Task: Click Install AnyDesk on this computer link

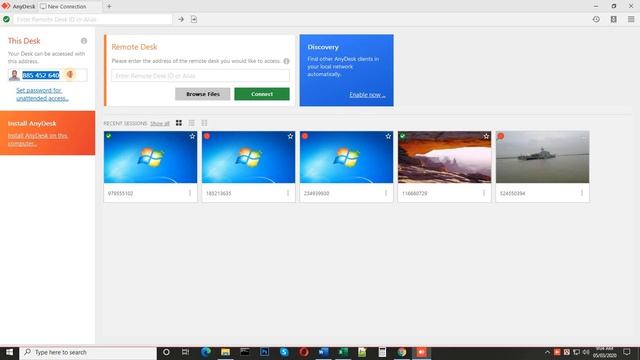Action: coord(38,139)
